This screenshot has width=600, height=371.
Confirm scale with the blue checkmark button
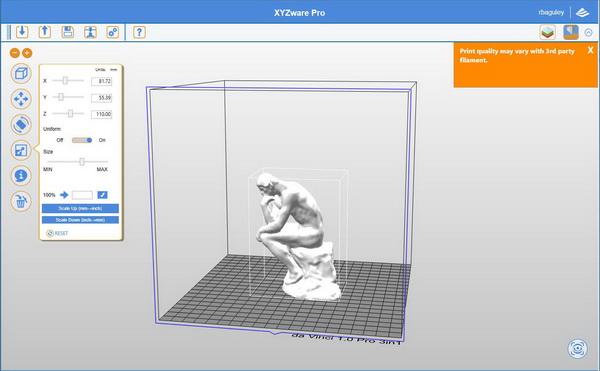pyautogui.click(x=102, y=195)
